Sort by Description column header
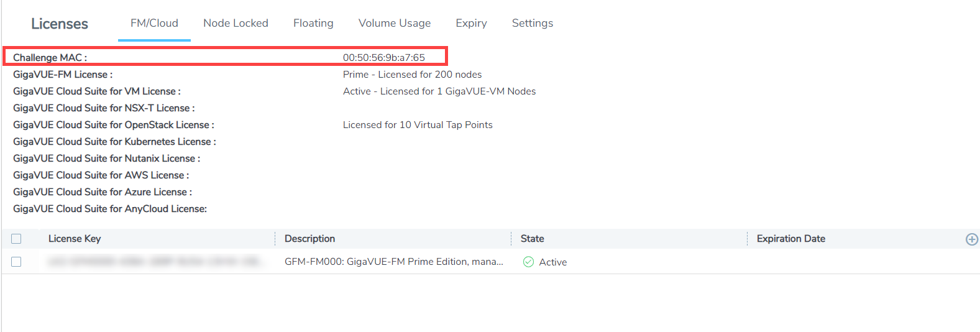This screenshot has height=332, width=980. (x=309, y=239)
